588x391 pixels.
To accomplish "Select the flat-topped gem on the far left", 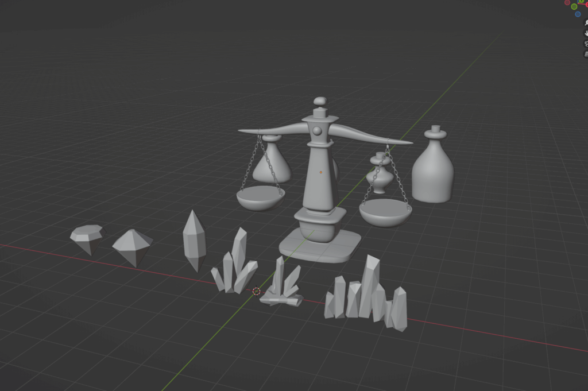I will 86,237.
